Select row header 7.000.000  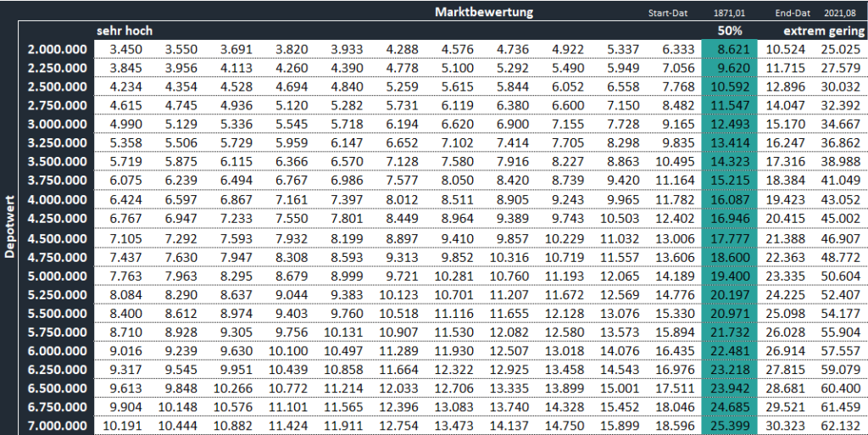58,427
